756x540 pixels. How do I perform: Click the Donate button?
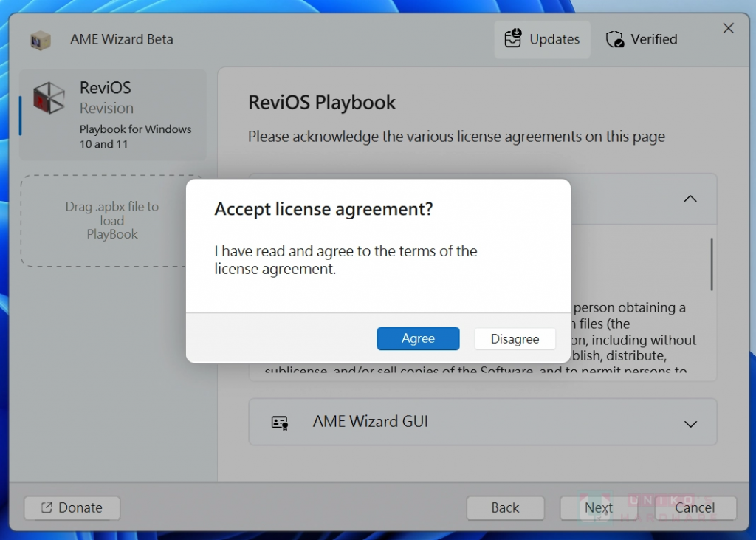click(72, 508)
